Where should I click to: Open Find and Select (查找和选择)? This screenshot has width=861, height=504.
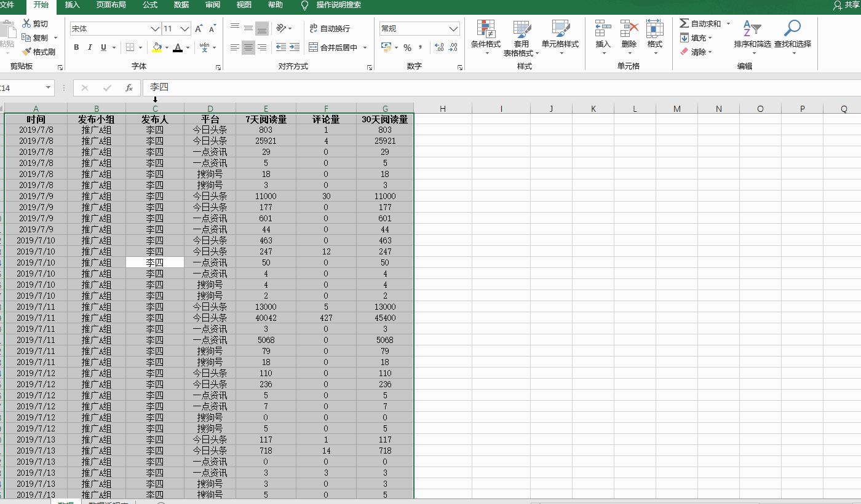tap(793, 37)
